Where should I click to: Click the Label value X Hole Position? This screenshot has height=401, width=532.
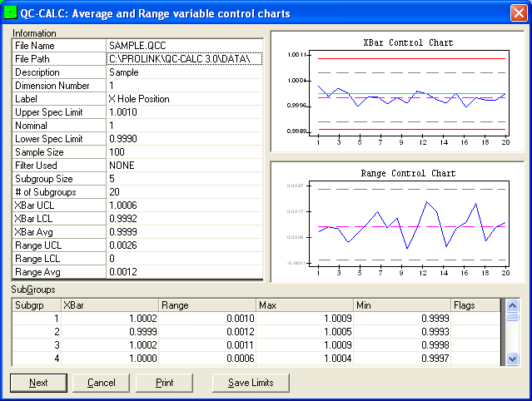click(x=185, y=99)
